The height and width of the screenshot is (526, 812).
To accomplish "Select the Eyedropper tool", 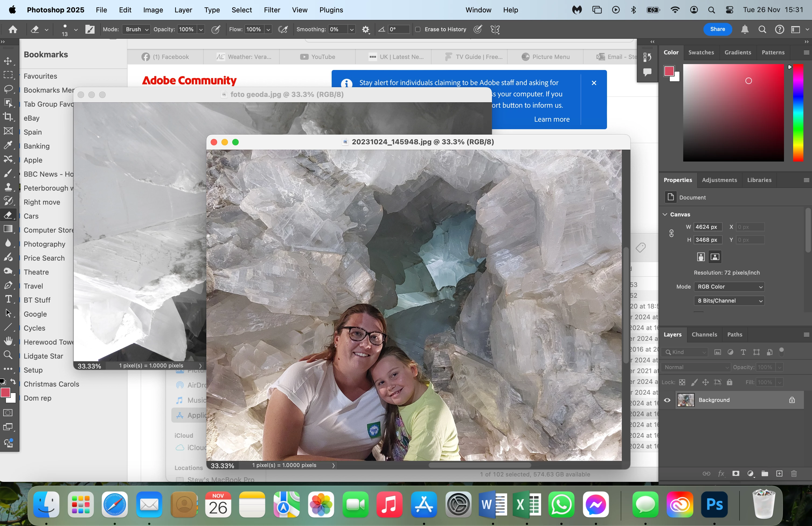I will (x=8, y=145).
